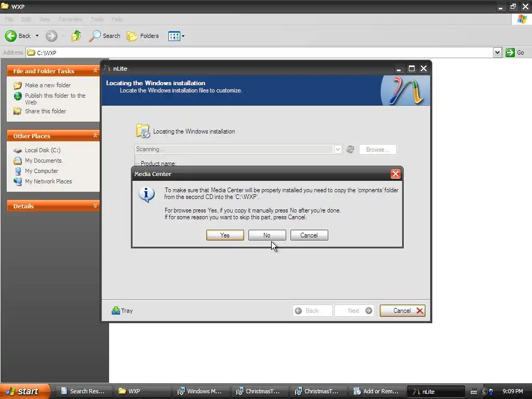Close the Media Center dialog with red X
This screenshot has width=532, height=399.
pyautogui.click(x=395, y=174)
